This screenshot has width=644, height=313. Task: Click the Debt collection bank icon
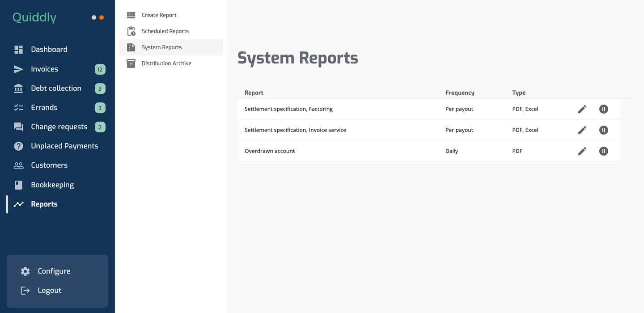click(x=18, y=89)
